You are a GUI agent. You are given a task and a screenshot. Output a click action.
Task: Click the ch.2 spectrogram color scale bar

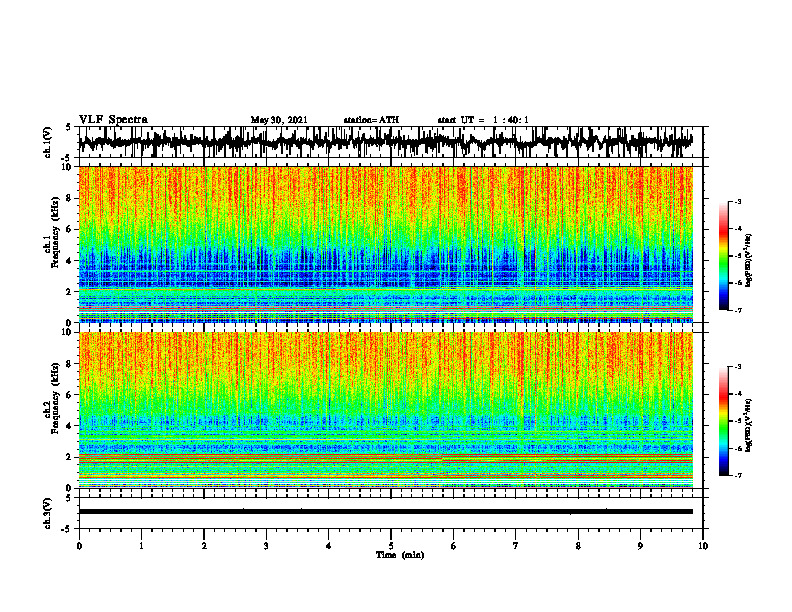[x=723, y=421]
